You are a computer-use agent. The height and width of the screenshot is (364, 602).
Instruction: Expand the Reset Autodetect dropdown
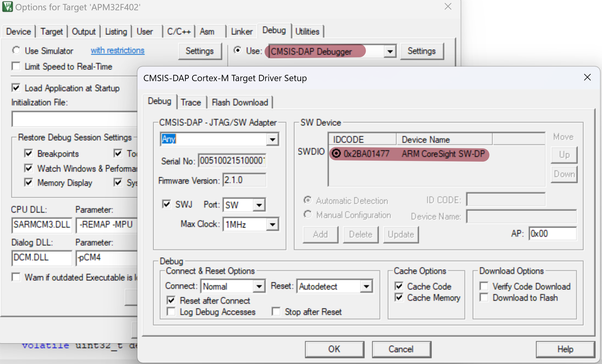(x=366, y=286)
